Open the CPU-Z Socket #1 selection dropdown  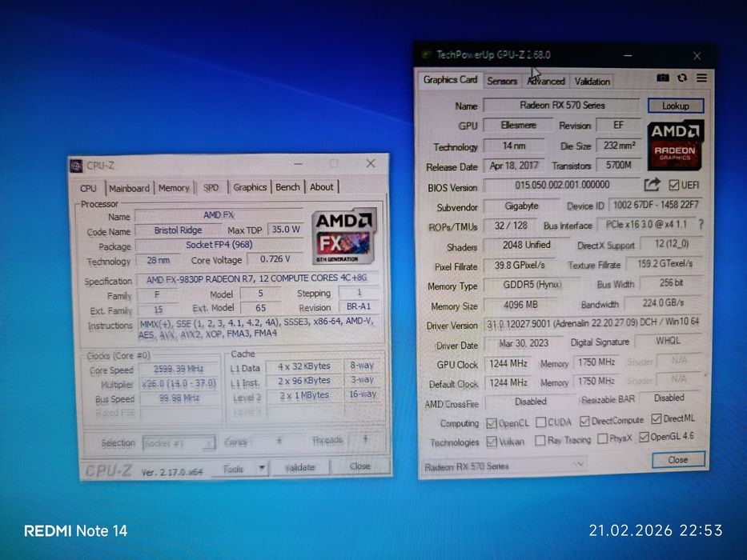click(179, 443)
